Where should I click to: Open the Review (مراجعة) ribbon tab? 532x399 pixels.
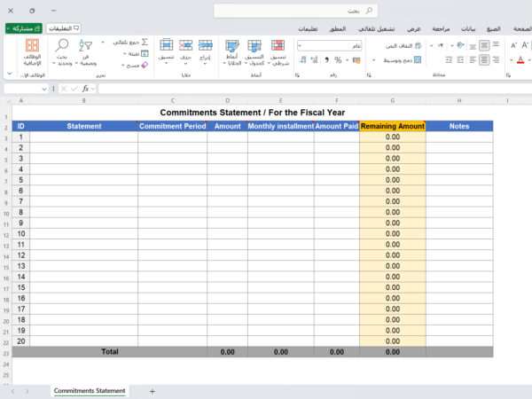click(439, 28)
